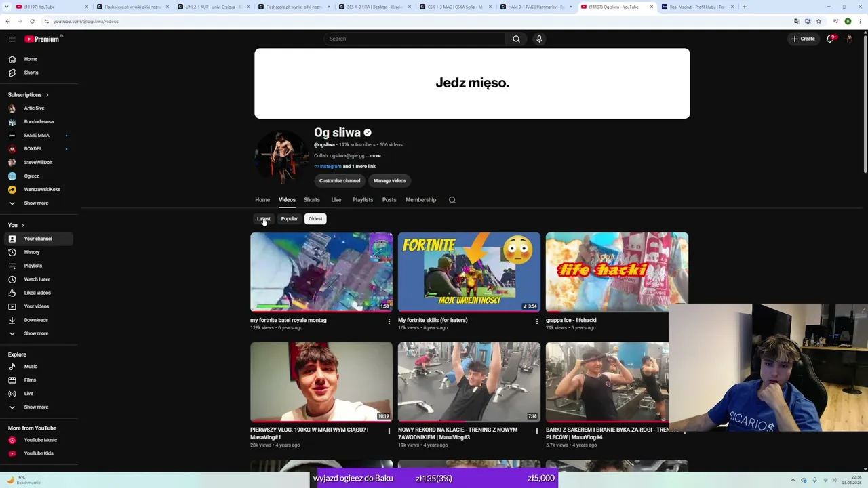Sort channel videos by Latest
Image resolution: width=868 pixels, height=488 pixels.
[x=264, y=219]
